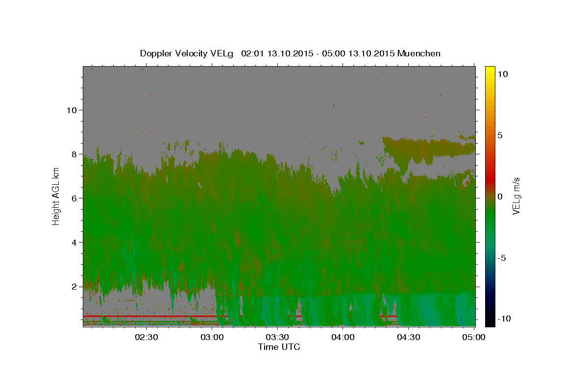Click the colorbar tick label '0'
Screen dimensions: 588x392
click(500, 196)
